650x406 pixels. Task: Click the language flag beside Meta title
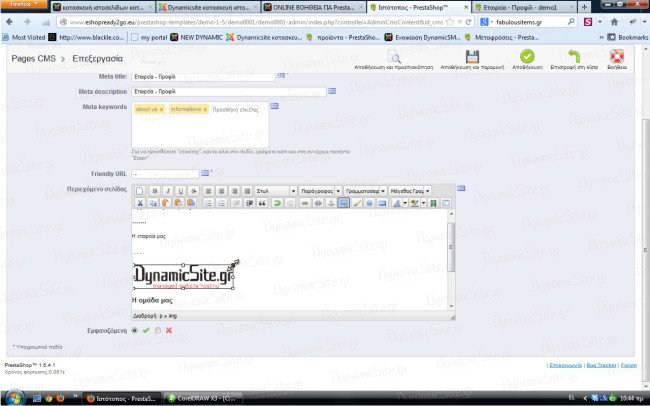point(281,75)
